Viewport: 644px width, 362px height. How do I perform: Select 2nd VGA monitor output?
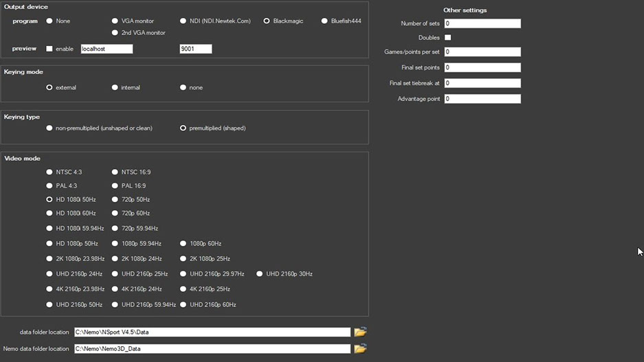point(115,33)
